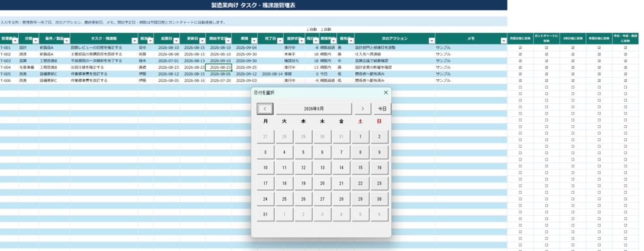
Task: Pick day 28 in calendar
Action: coord(341,199)
